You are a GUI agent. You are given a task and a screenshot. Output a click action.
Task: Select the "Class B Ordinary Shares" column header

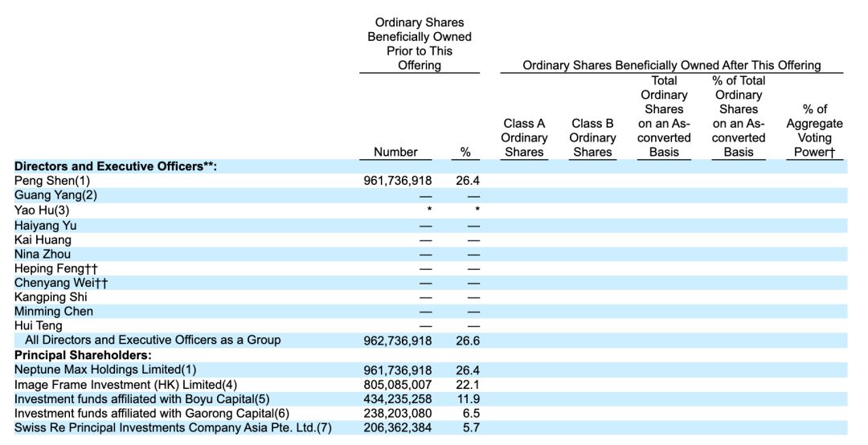[x=592, y=138]
